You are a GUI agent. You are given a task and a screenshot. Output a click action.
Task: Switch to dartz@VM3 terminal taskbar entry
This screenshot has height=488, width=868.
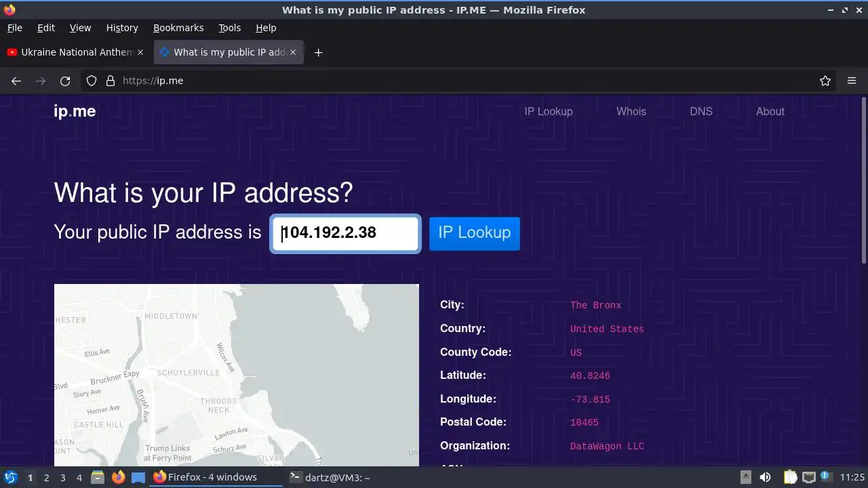(x=330, y=477)
